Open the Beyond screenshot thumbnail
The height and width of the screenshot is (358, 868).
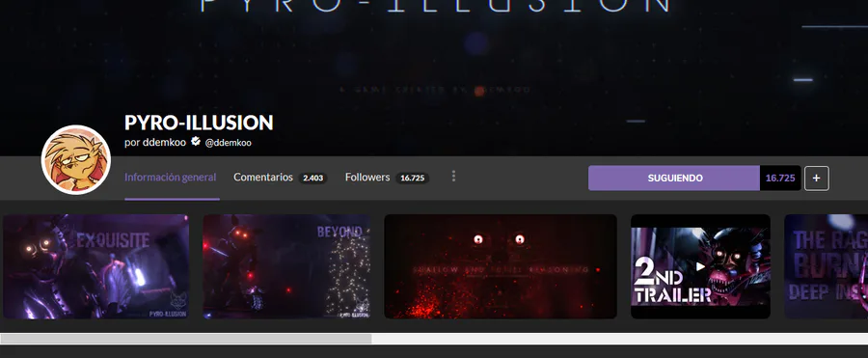[286, 266]
